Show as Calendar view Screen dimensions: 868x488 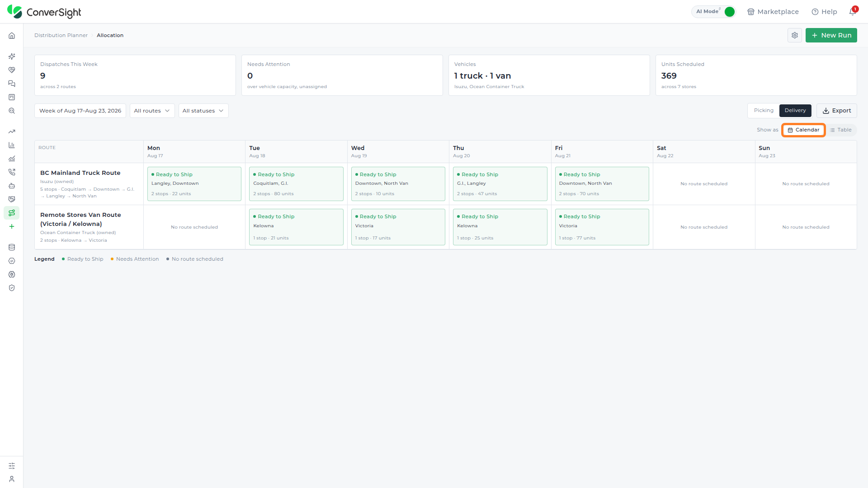(803, 130)
